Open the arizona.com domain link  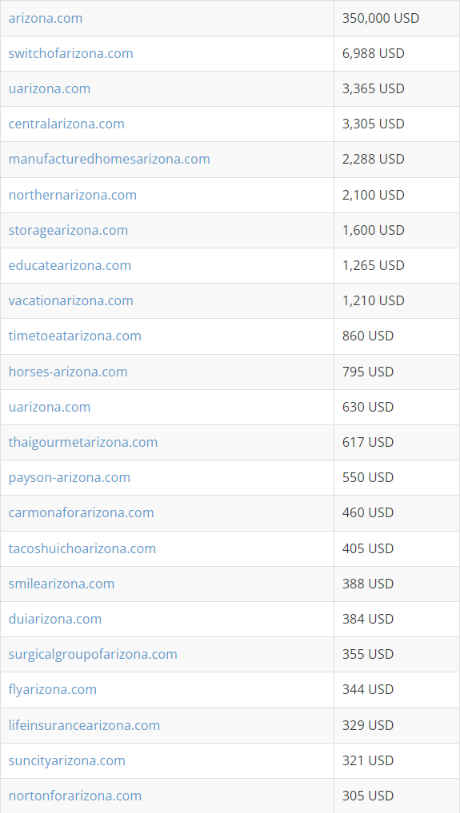click(45, 18)
